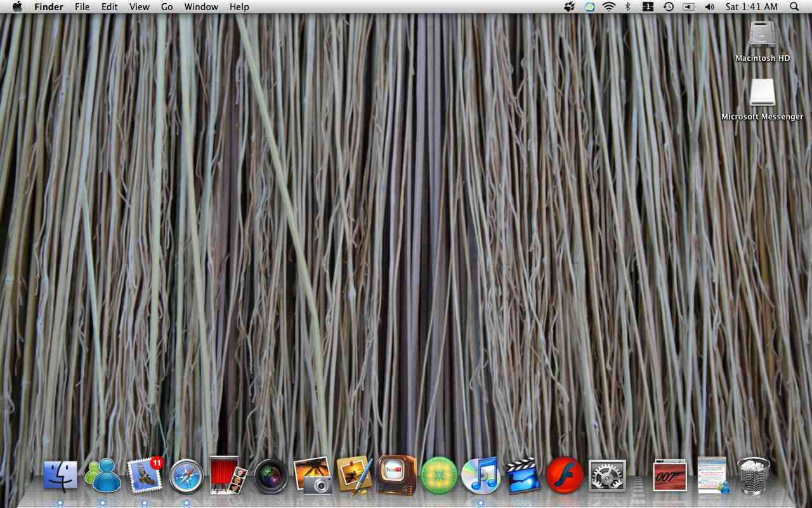812x508 pixels.
Task: Open the Finder application menu
Action: pos(49,7)
